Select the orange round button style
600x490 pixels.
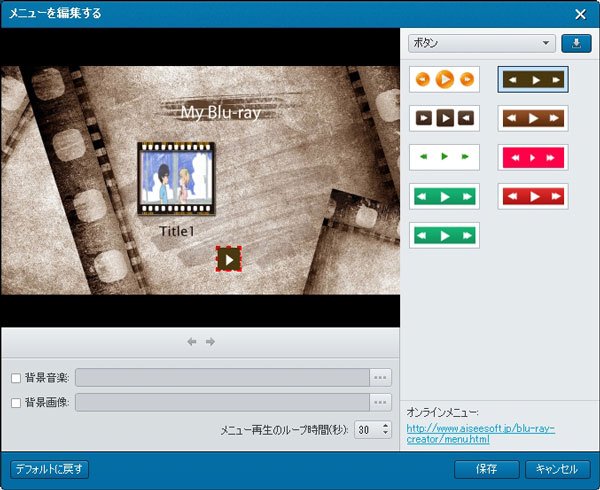(444, 79)
